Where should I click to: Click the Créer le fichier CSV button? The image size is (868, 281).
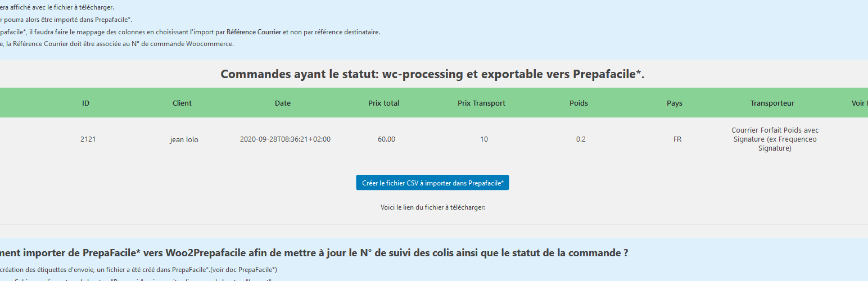tap(432, 183)
